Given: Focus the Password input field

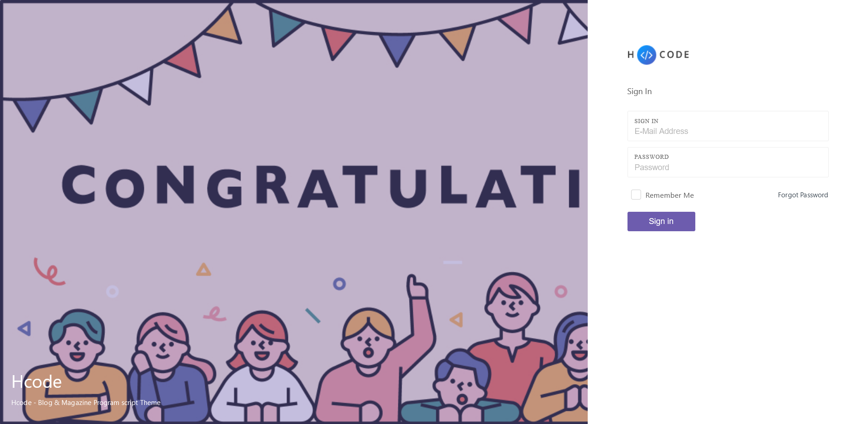Looking at the screenshot, I should 728,167.
